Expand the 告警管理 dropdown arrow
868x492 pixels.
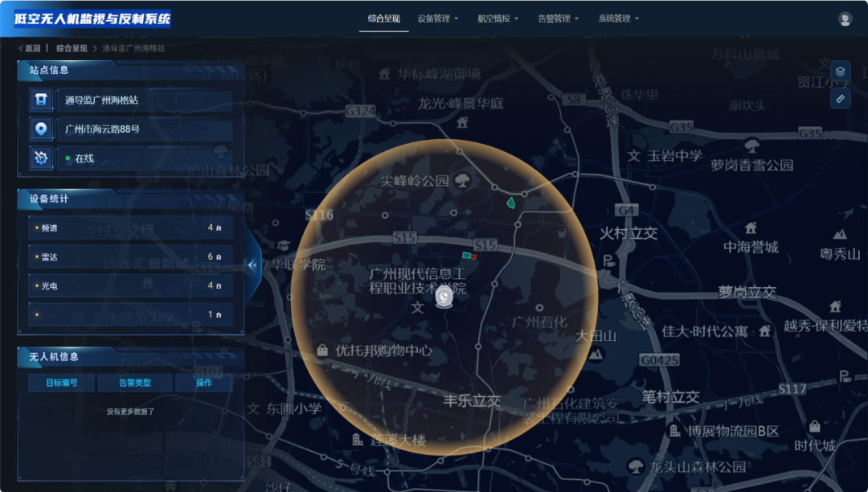577,18
